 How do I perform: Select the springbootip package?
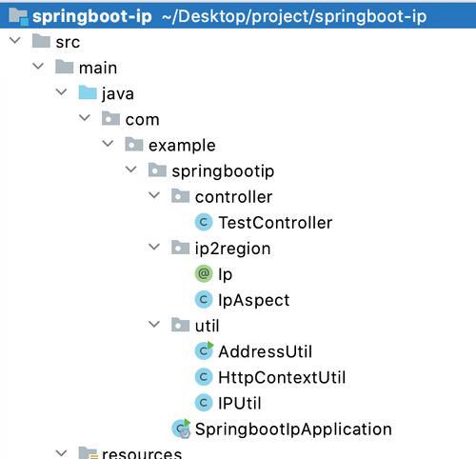(223, 171)
